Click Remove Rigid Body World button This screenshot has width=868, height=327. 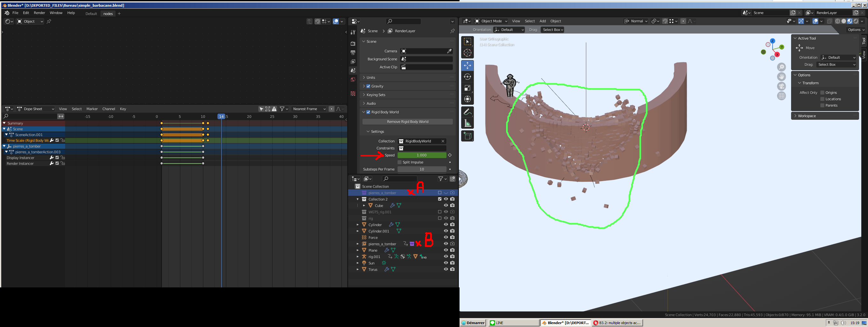point(408,122)
